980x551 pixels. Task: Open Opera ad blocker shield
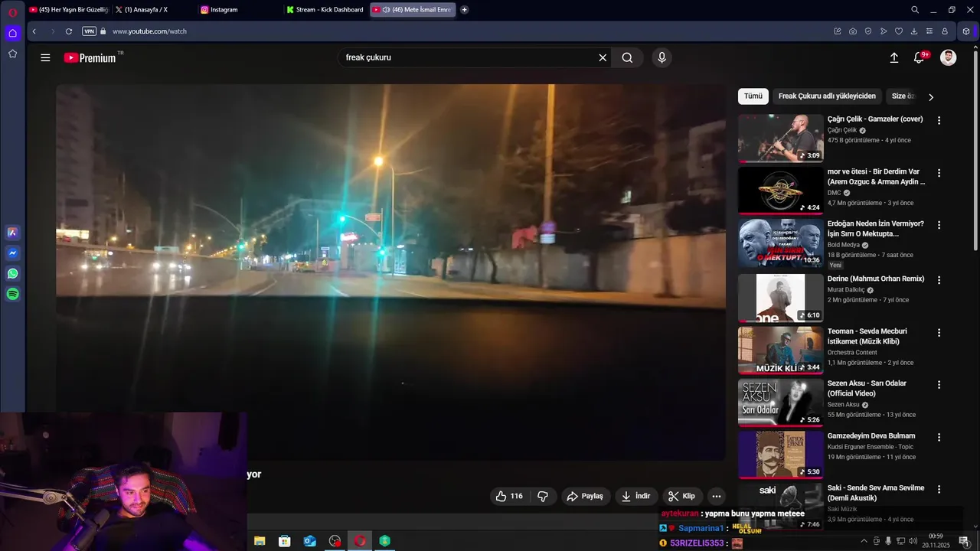click(868, 31)
